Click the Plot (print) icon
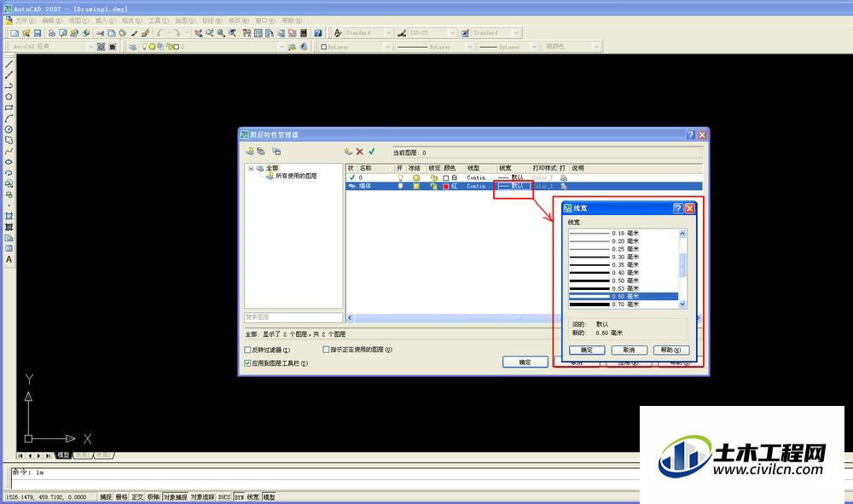Image resolution: width=853 pixels, height=504 pixels. coord(52,33)
